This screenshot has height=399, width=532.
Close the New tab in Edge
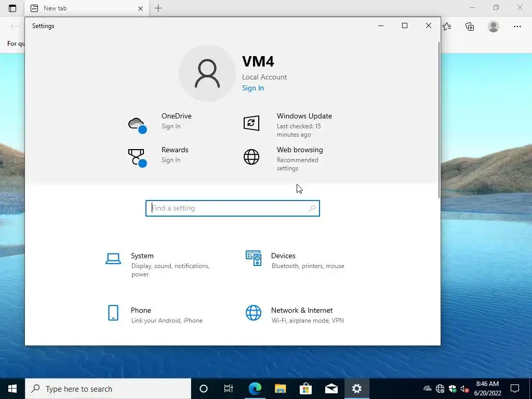pos(140,8)
